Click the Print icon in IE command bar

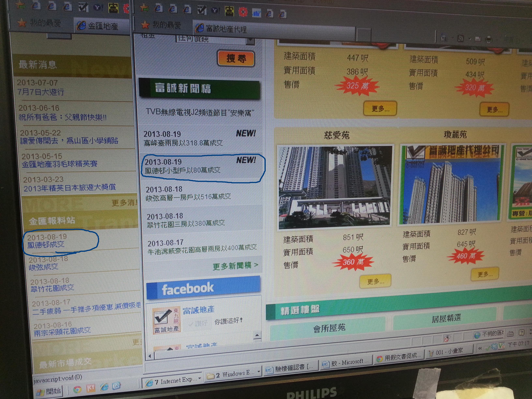pos(488,39)
